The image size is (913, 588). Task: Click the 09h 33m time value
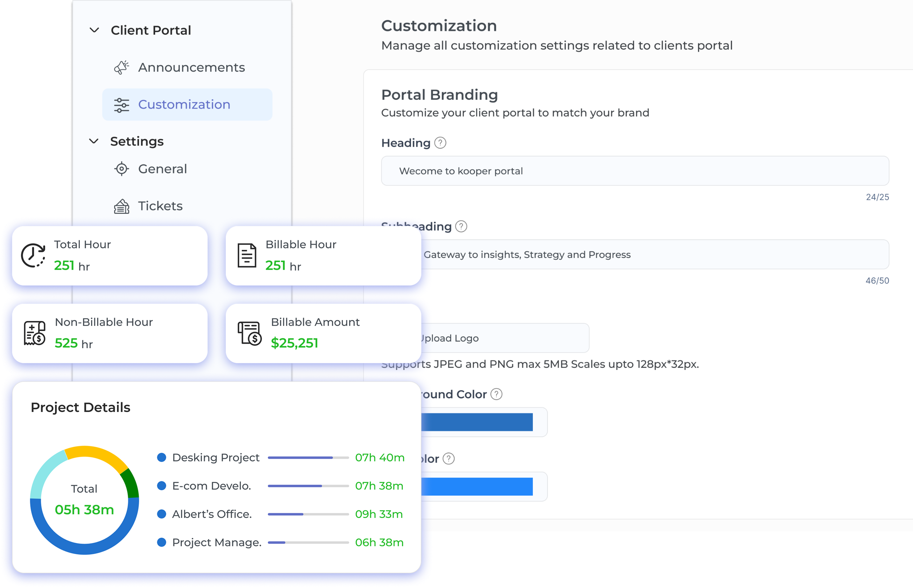point(379,514)
